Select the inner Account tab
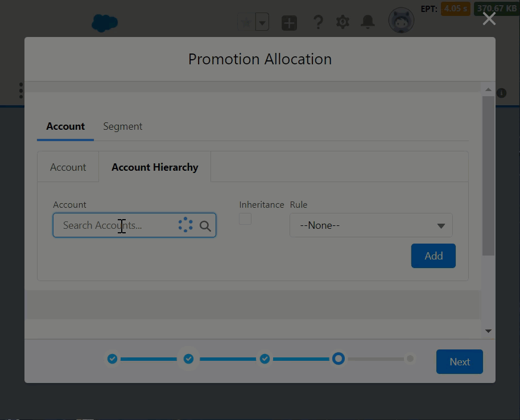Image resolution: width=520 pixels, height=420 pixels. click(x=68, y=167)
